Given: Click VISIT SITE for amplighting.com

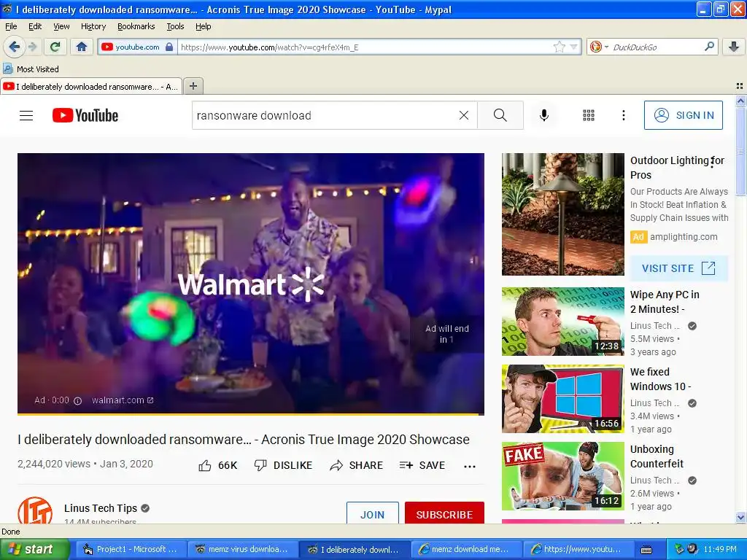Looking at the screenshot, I should tap(679, 268).
